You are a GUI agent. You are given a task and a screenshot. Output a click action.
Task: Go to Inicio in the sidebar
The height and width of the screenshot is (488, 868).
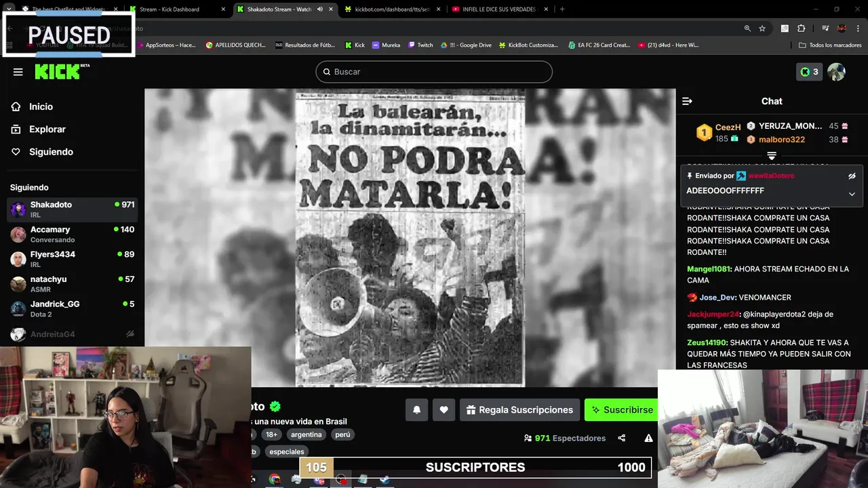pos(41,106)
